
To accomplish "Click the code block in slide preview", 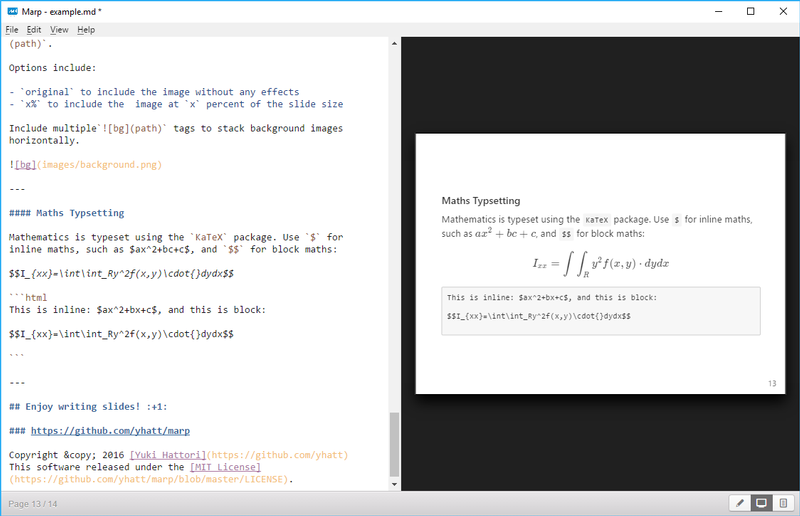I will [x=601, y=311].
